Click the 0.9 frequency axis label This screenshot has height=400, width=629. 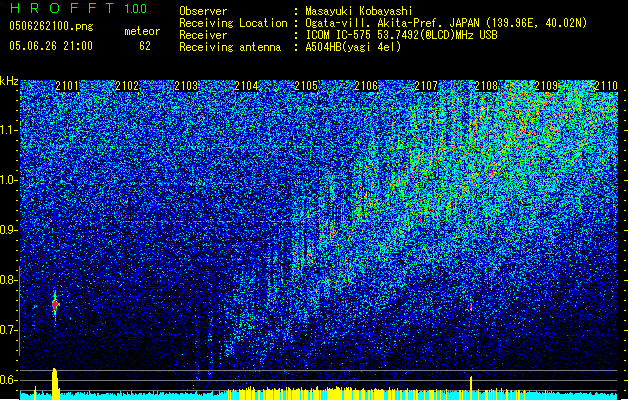coord(9,230)
